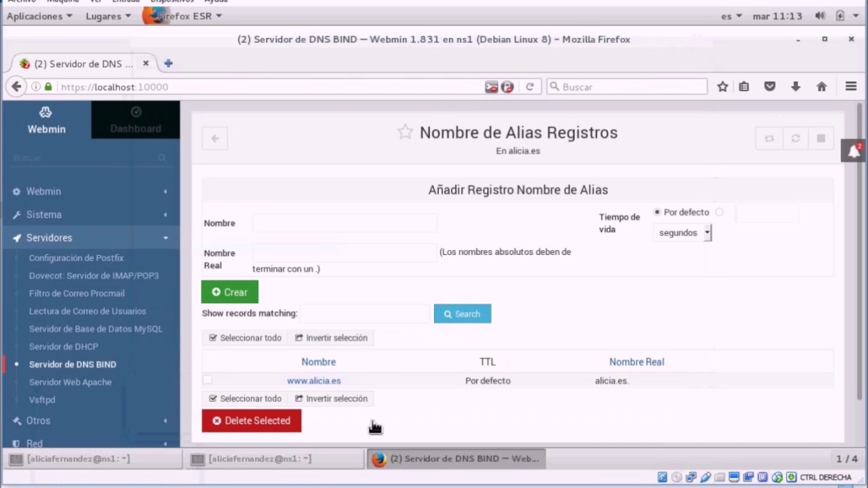Close the Servidor de DNS tab
This screenshot has width=868, height=488.
(x=145, y=63)
